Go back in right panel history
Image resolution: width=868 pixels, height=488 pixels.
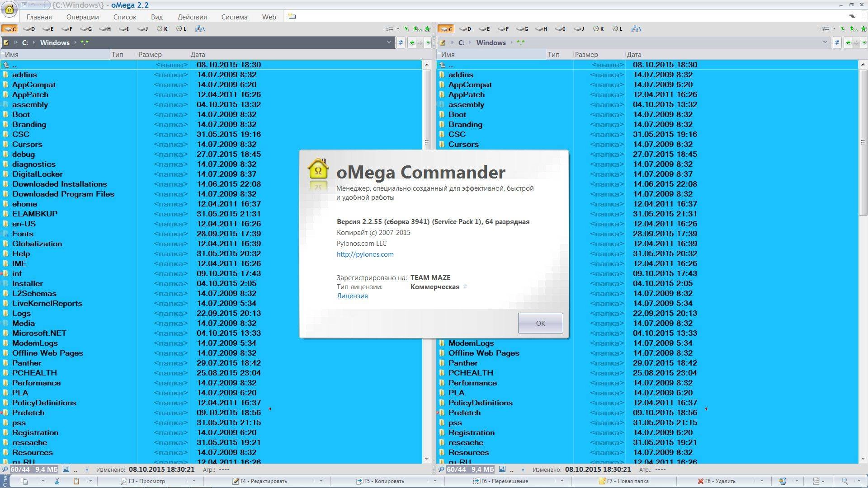(x=848, y=43)
